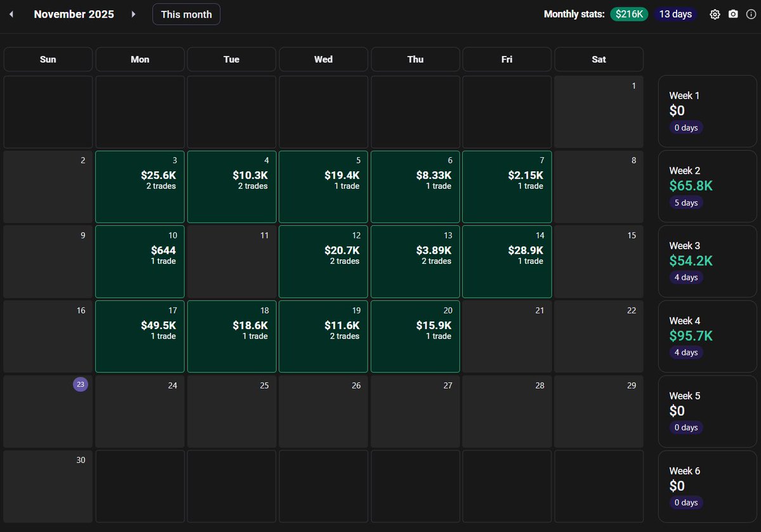Select the empty November 15 cell

tap(599, 261)
